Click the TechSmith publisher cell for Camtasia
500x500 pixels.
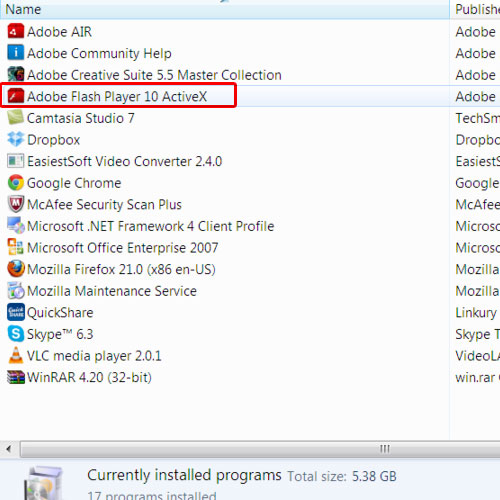point(478,118)
